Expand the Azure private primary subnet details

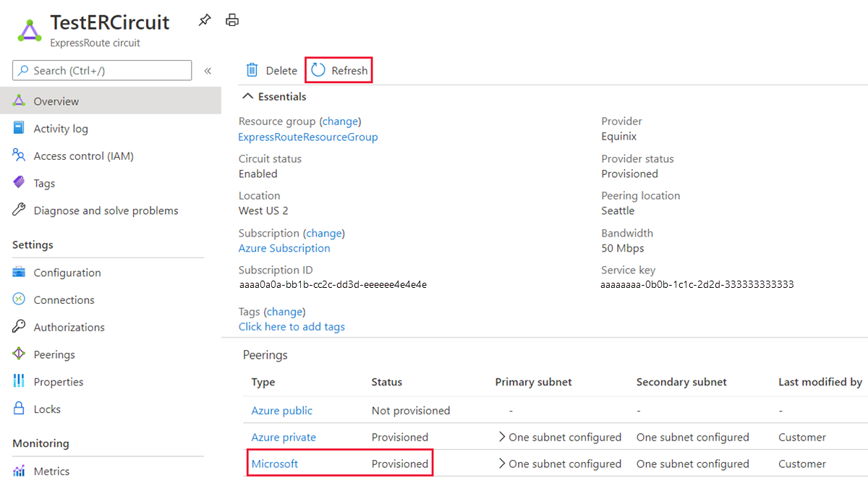click(x=501, y=437)
